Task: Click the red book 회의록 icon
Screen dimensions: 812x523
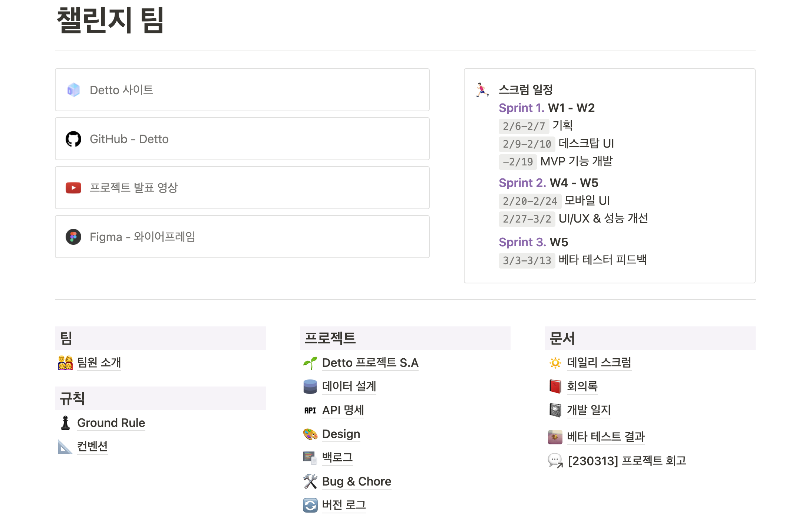Action: point(555,387)
